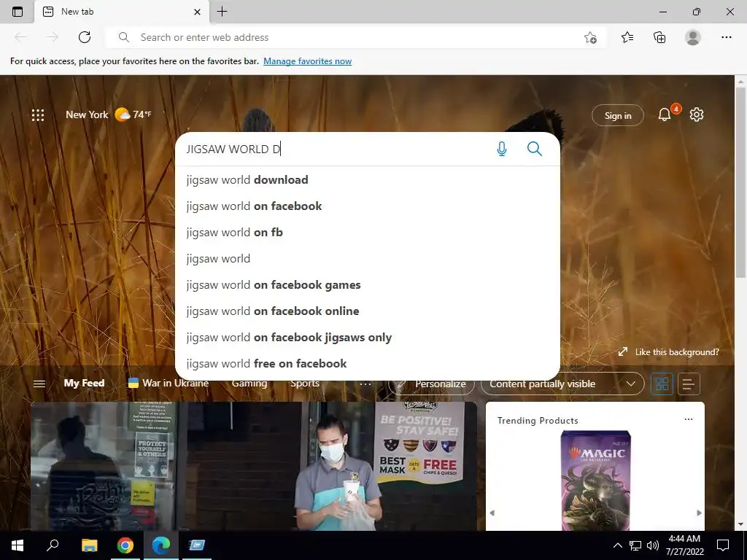Choose the plain jigsaw world suggestion

click(x=368, y=259)
